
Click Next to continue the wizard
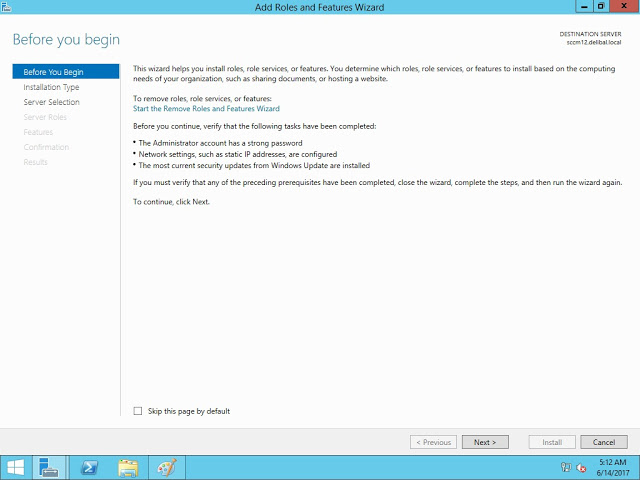[485, 442]
